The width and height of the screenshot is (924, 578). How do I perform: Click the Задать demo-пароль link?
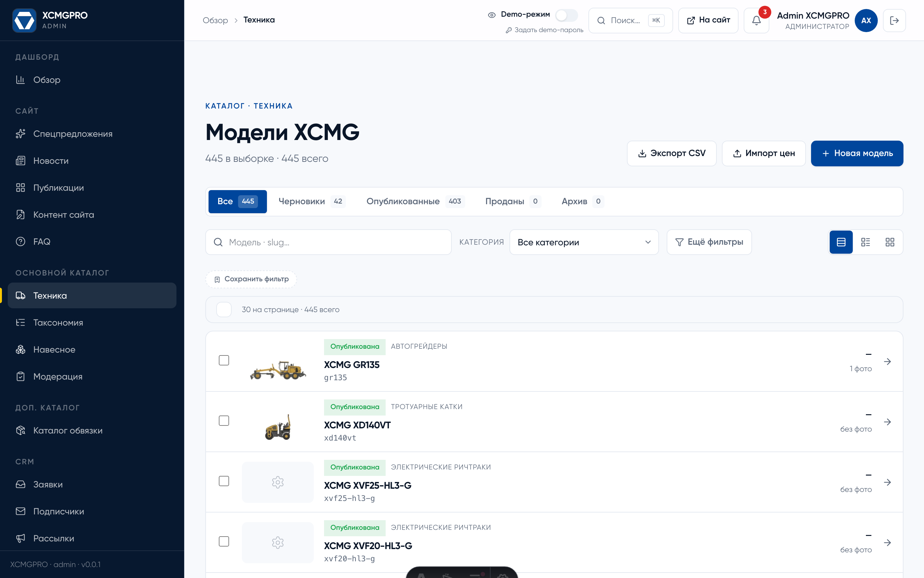(544, 30)
